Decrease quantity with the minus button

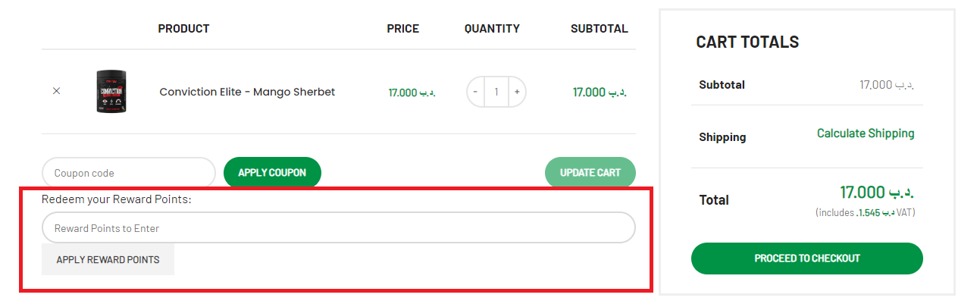click(475, 92)
